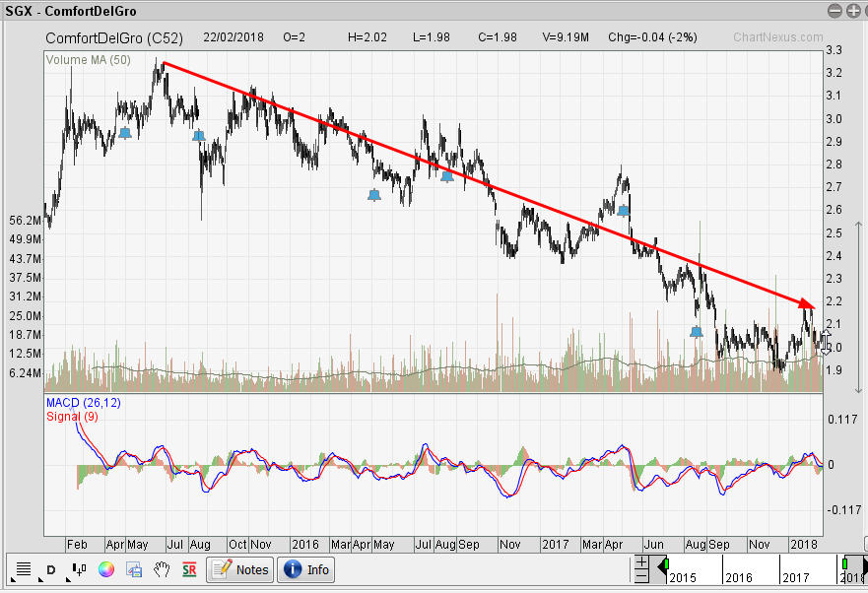
Task: Grab the right range handle near 2018
Action: click(842, 564)
